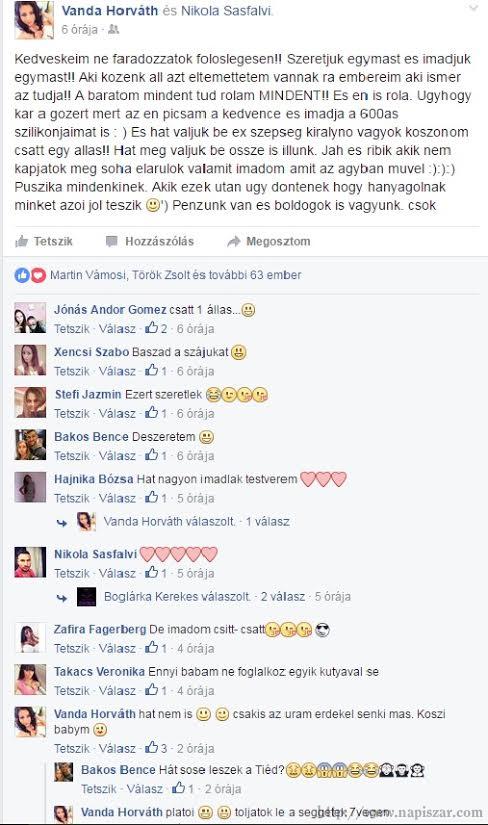Click Válasz under Zafira Fagerberg's comment

click(117, 648)
